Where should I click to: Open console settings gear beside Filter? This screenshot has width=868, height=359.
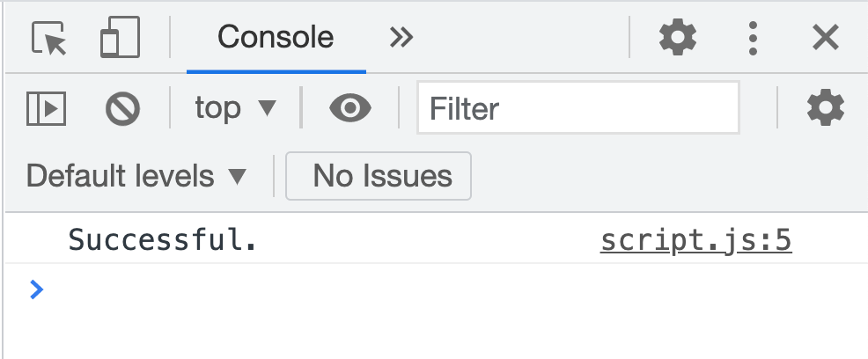point(825,108)
